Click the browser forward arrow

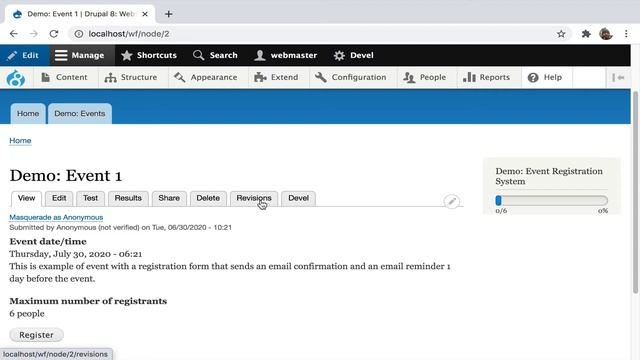coord(34,34)
